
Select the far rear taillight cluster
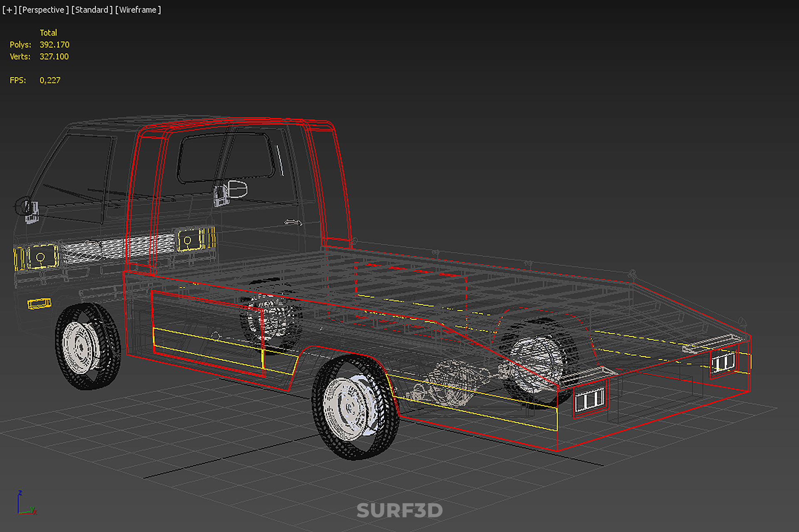tap(723, 362)
